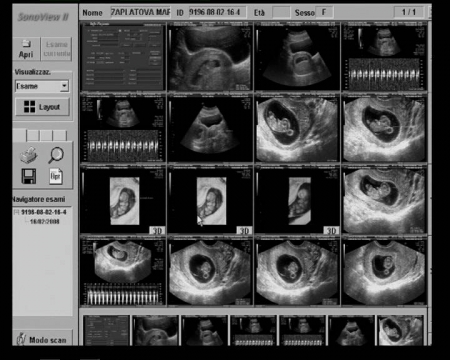Open the exam parameters settings image
This screenshot has height=360, width=450.
pyautogui.click(x=123, y=57)
